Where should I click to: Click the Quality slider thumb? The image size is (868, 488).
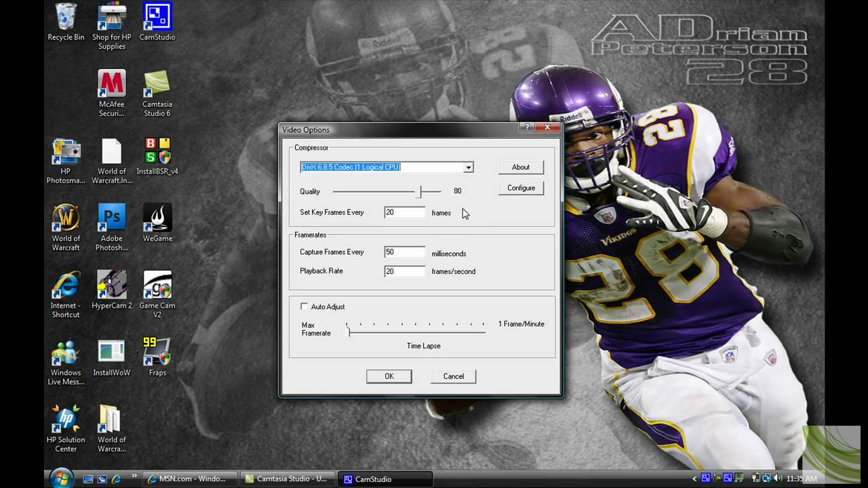[419, 192]
